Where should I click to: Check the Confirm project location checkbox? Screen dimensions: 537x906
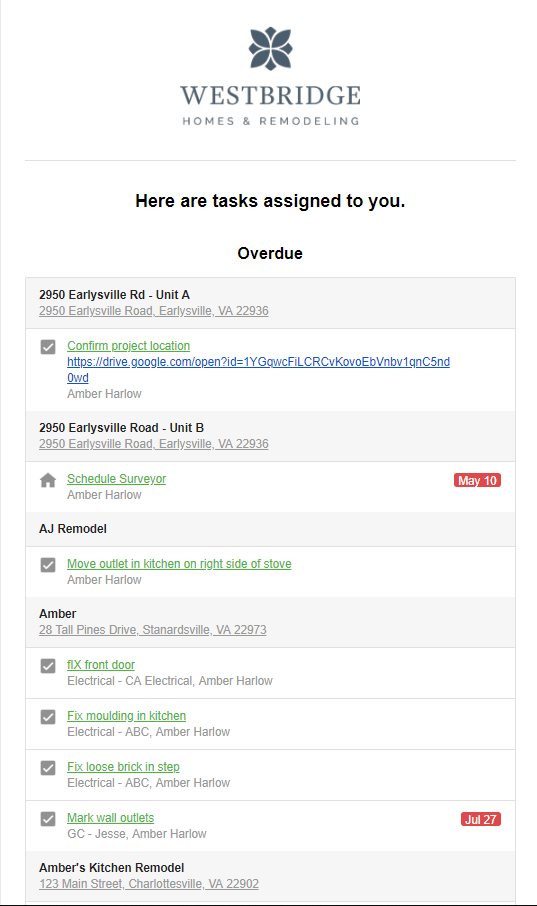[48, 347]
